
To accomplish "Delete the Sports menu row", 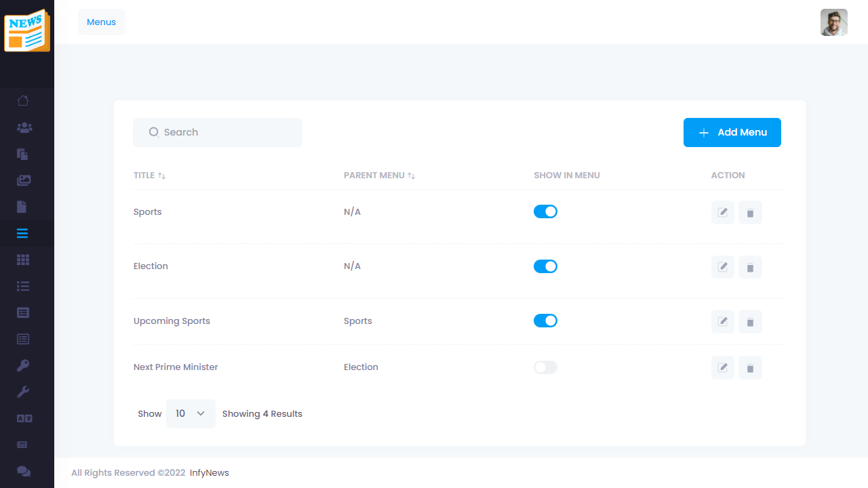I will pos(750,212).
